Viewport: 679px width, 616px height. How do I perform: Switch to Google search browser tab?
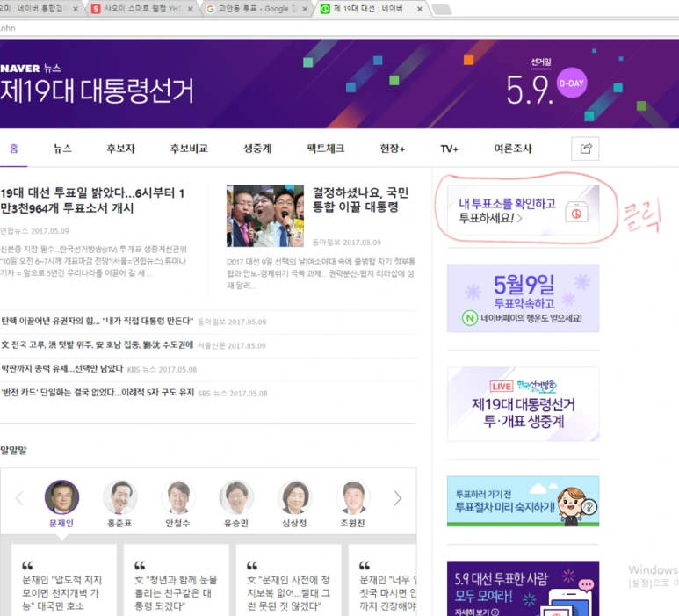256,9
